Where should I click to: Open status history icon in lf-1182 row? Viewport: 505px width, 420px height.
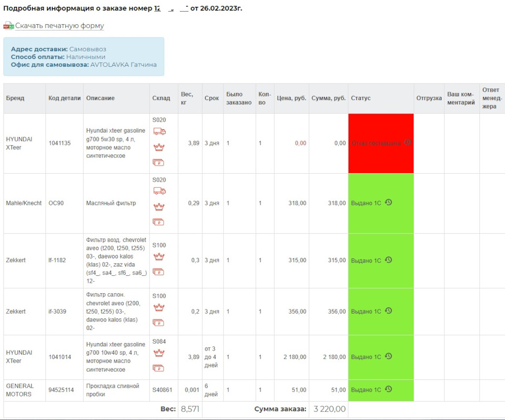tap(388, 260)
